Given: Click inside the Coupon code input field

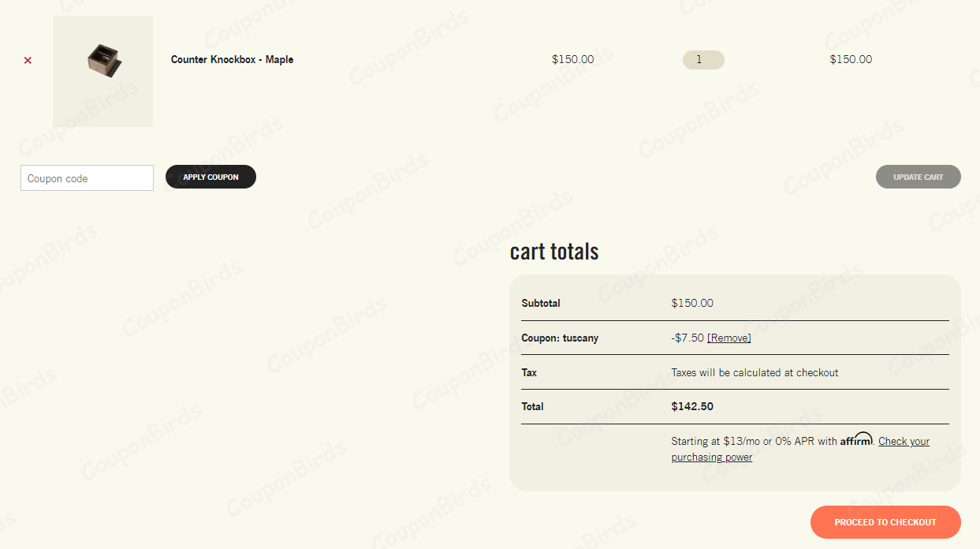Looking at the screenshot, I should pyautogui.click(x=87, y=177).
